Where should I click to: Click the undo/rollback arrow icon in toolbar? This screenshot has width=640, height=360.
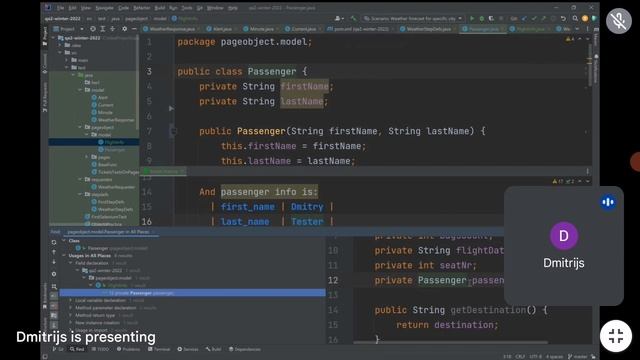point(563,18)
